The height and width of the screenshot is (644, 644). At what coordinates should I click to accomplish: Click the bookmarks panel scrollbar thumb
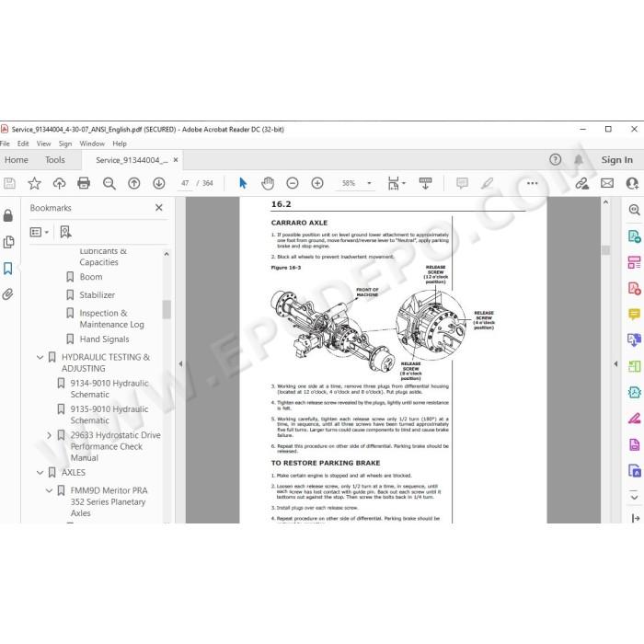click(x=167, y=309)
